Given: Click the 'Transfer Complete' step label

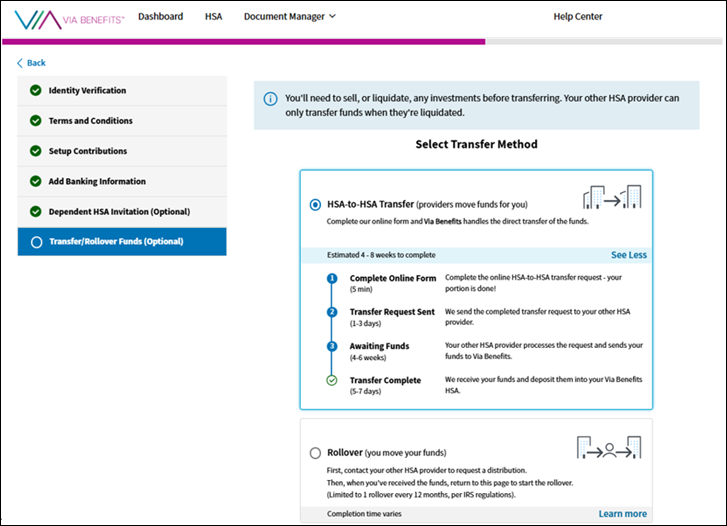Looking at the screenshot, I should click(385, 380).
